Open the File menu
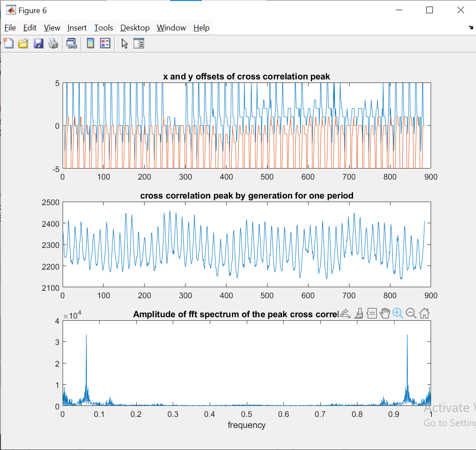Screen dimensions: 476x450 pos(10,28)
